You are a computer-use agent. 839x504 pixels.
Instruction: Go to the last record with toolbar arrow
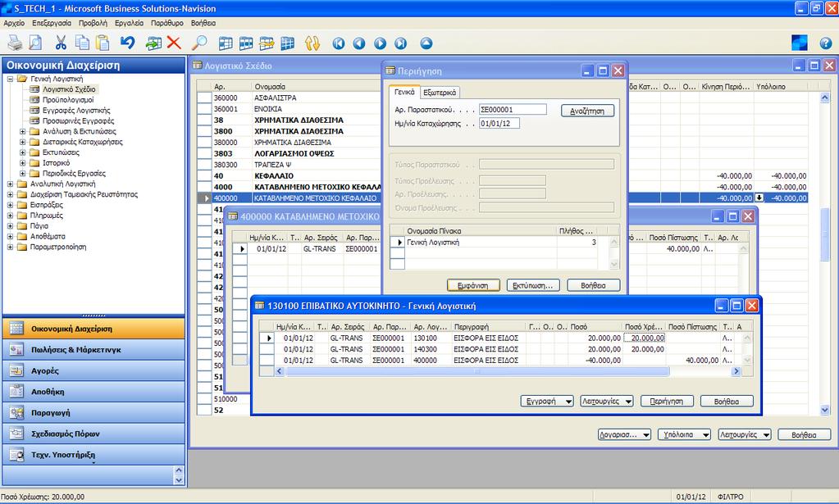click(x=400, y=43)
